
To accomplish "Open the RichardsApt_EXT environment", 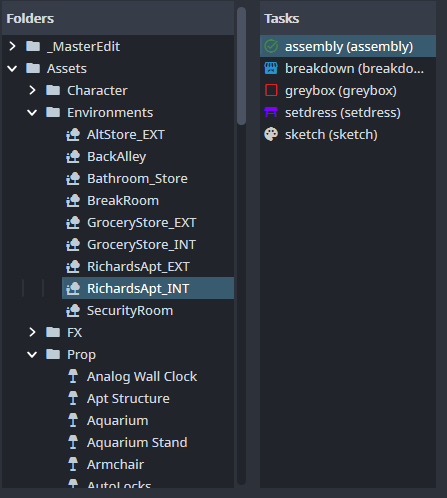I will 138,267.
